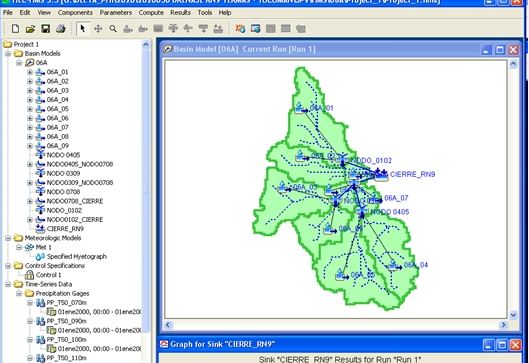Open the Results menu
529x363 pixels.
tap(180, 12)
